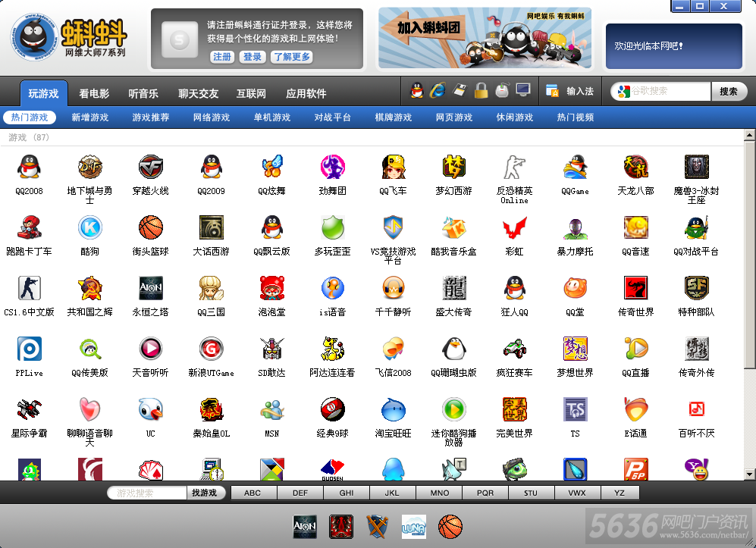Open the 输入法 input method menu
756x548 pixels.
point(570,91)
